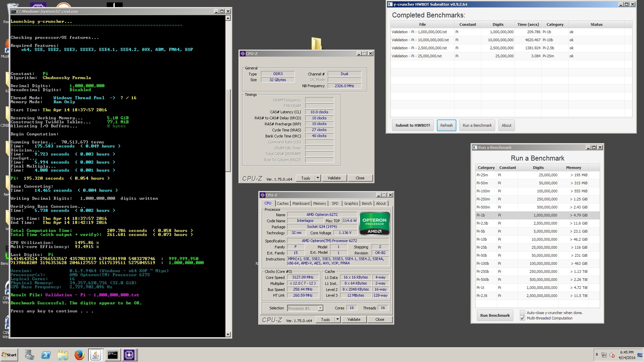Select Pi-100b benchmark row
The width and height of the screenshot is (644, 362).
point(537,263)
